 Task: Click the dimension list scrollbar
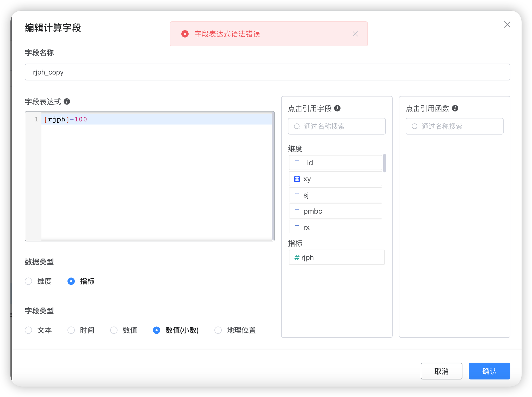click(x=385, y=163)
